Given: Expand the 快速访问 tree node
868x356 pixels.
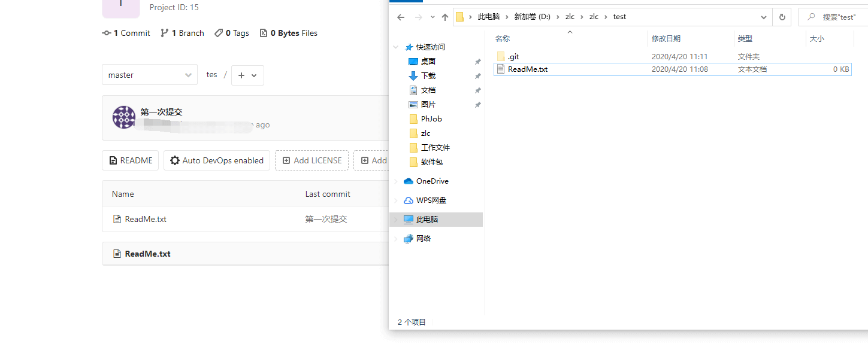Looking at the screenshot, I should (x=395, y=47).
